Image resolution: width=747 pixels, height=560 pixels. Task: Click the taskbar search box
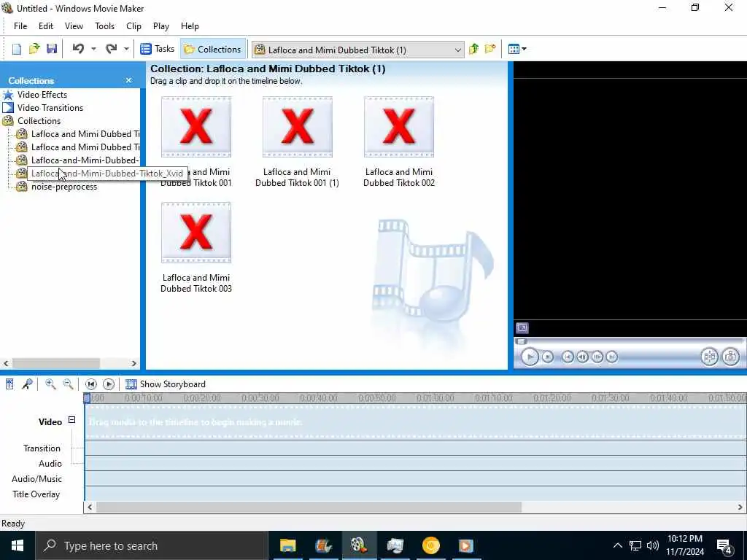(152, 545)
